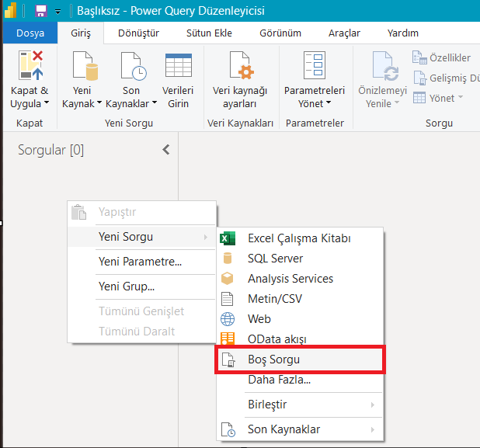Open the Kapat & Uygula dropdown arrow
The height and width of the screenshot is (448, 480).
pyautogui.click(x=47, y=103)
